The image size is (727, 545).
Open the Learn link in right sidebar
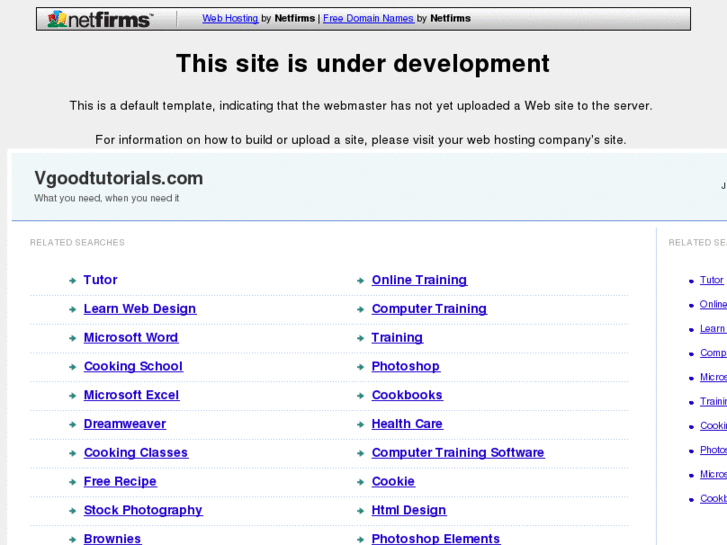(x=713, y=328)
